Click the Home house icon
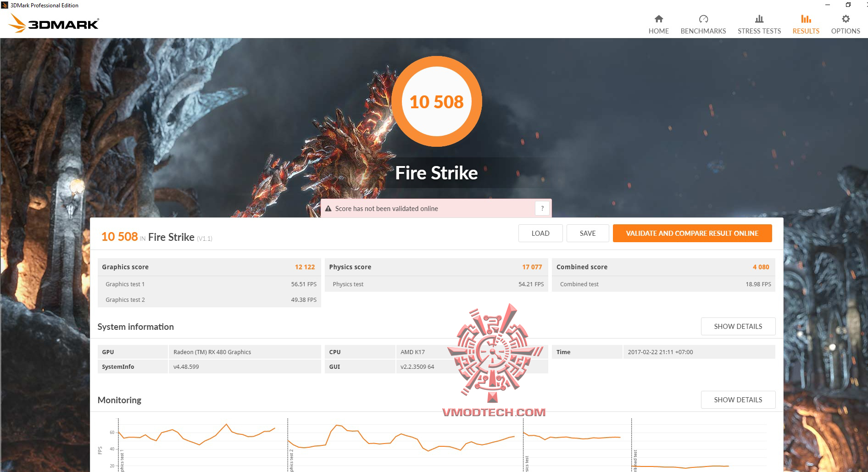 (x=658, y=19)
